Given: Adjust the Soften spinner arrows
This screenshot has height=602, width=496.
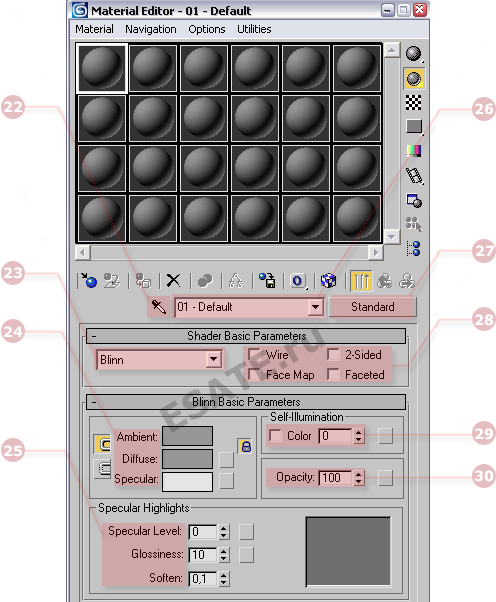Looking at the screenshot, I should tap(223, 579).
